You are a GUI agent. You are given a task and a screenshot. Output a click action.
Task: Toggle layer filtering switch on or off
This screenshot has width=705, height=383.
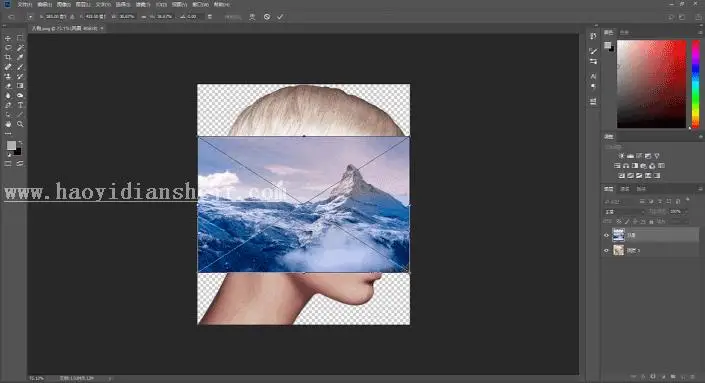pyautogui.click(x=688, y=200)
